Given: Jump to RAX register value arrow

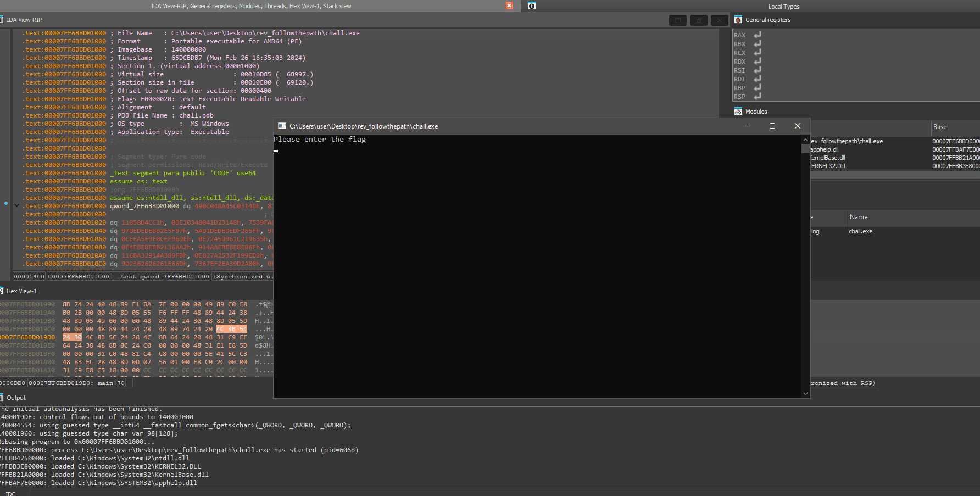Looking at the screenshot, I should (x=758, y=35).
